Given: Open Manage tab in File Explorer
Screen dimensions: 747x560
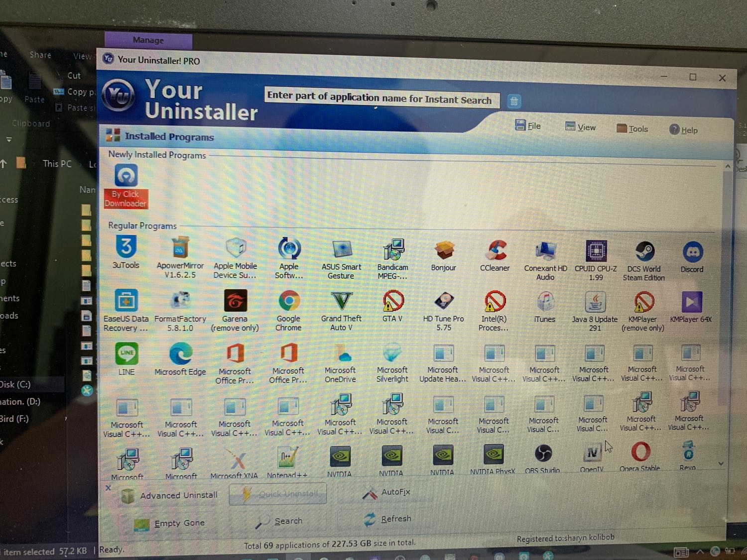Looking at the screenshot, I should (x=148, y=40).
